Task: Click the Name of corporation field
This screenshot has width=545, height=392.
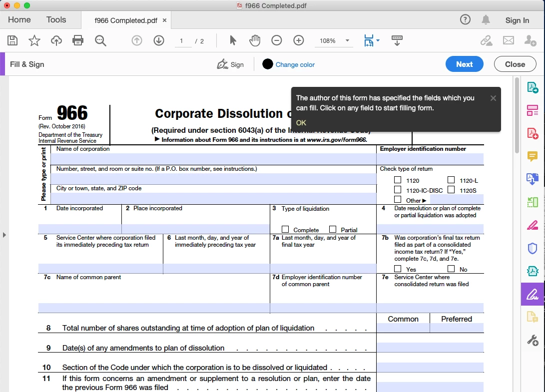Action: point(213,159)
